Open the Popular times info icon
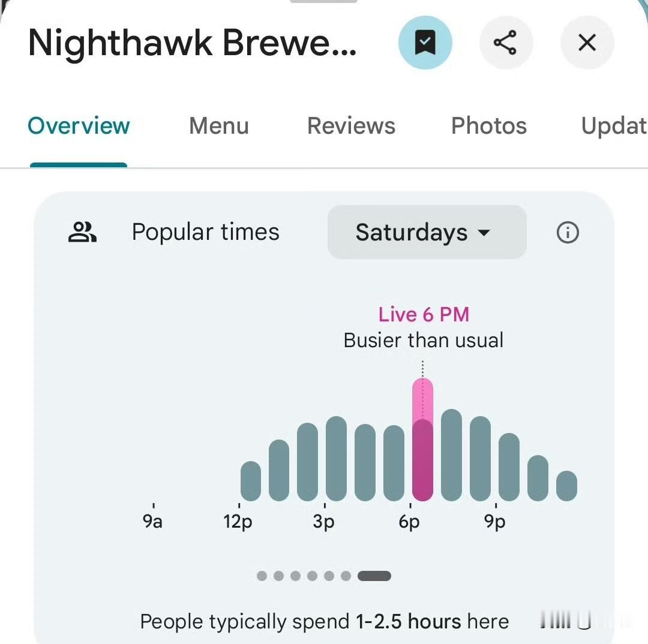This screenshot has height=644, width=648. coord(568,232)
